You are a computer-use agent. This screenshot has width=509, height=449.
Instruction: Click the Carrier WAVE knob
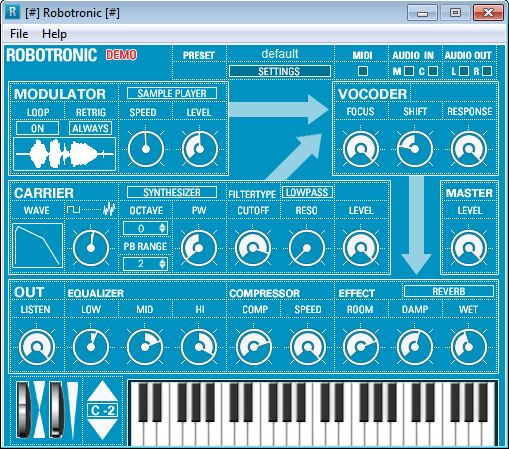click(x=91, y=248)
